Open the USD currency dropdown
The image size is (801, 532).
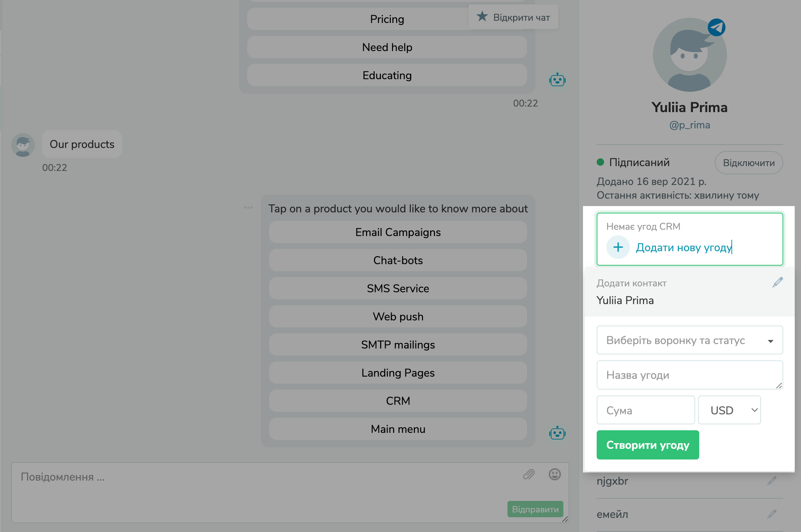click(x=729, y=410)
